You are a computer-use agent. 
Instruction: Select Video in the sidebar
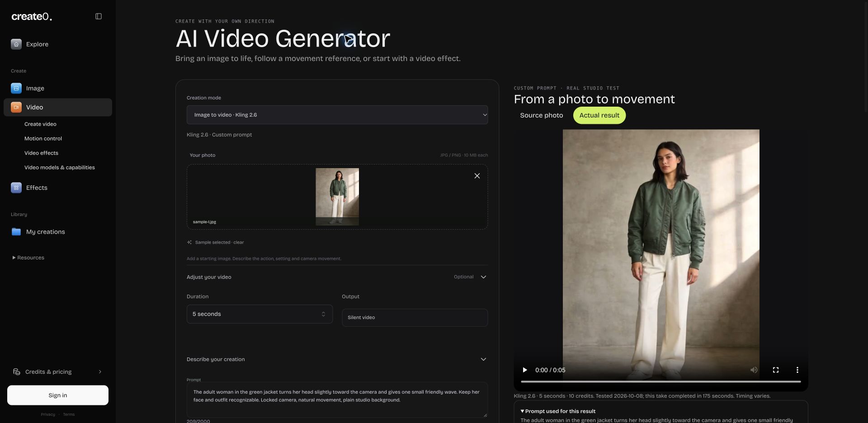[58, 107]
